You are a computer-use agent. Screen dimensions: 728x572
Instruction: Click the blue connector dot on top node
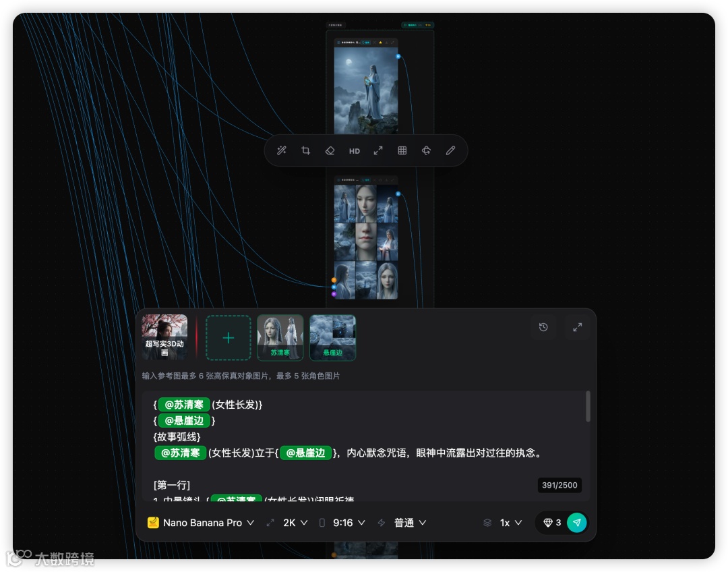[x=398, y=56]
